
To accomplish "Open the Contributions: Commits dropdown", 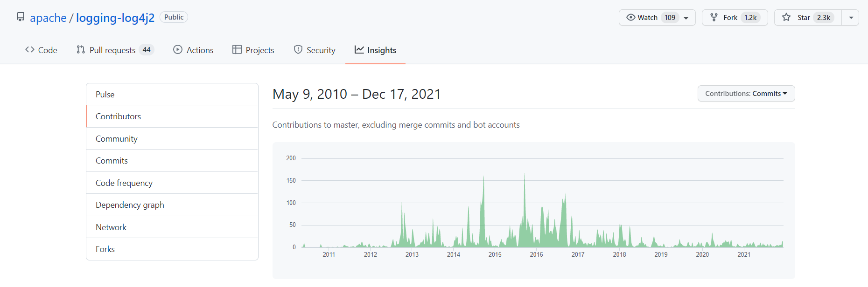I will pos(746,93).
